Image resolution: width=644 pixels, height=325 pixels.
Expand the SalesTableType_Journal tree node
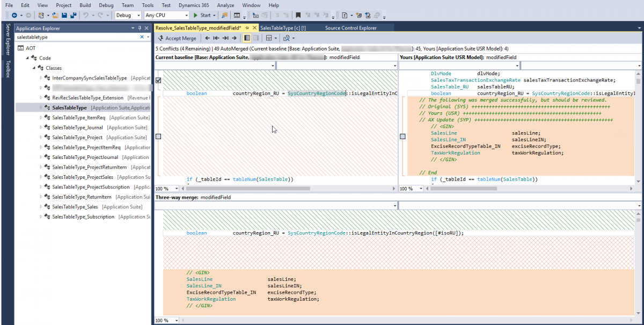(41, 127)
